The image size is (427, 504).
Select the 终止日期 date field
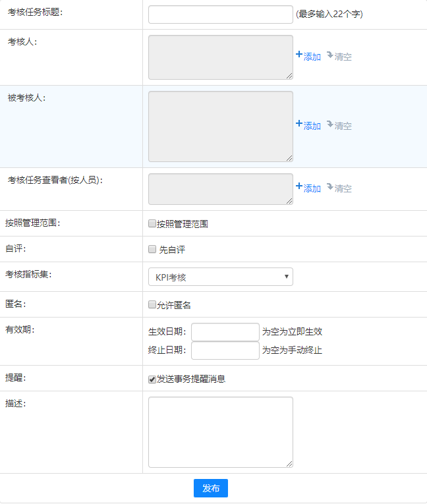point(225,350)
